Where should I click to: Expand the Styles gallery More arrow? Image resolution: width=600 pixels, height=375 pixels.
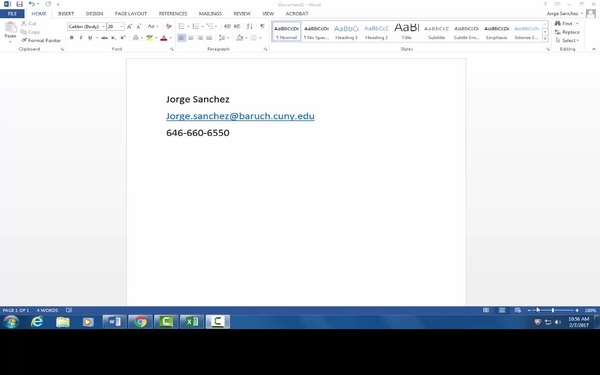point(545,39)
